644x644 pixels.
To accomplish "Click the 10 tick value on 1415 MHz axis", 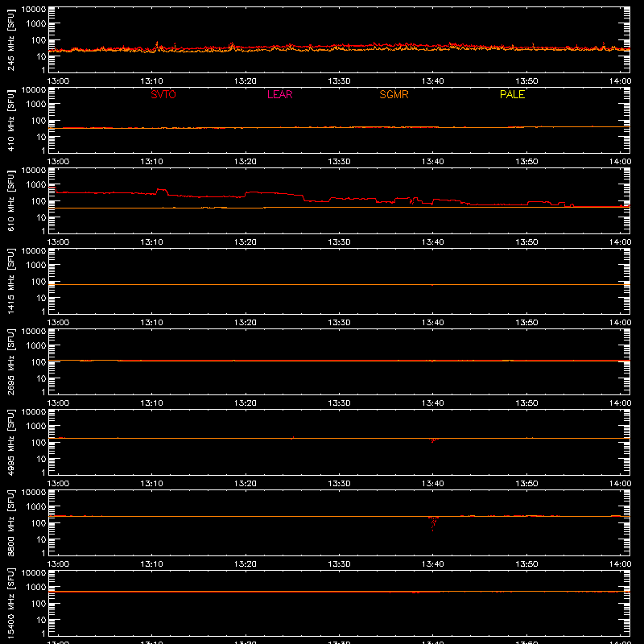I will (x=41, y=298).
